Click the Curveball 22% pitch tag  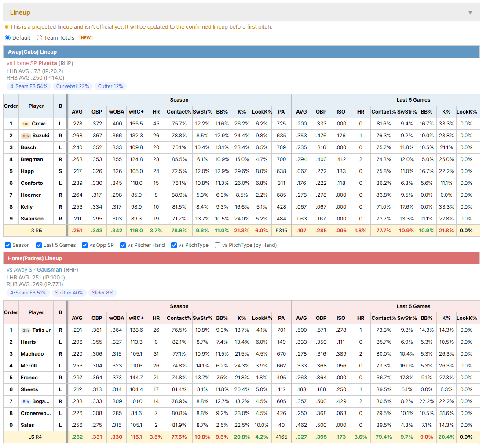coord(73,86)
